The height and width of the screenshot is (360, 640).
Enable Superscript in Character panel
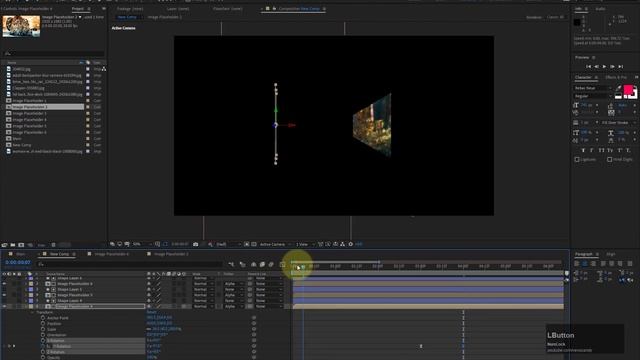click(620, 150)
